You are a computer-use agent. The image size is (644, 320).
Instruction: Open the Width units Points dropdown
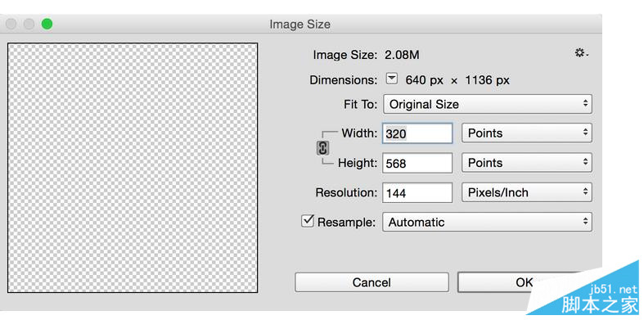[526, 133]
